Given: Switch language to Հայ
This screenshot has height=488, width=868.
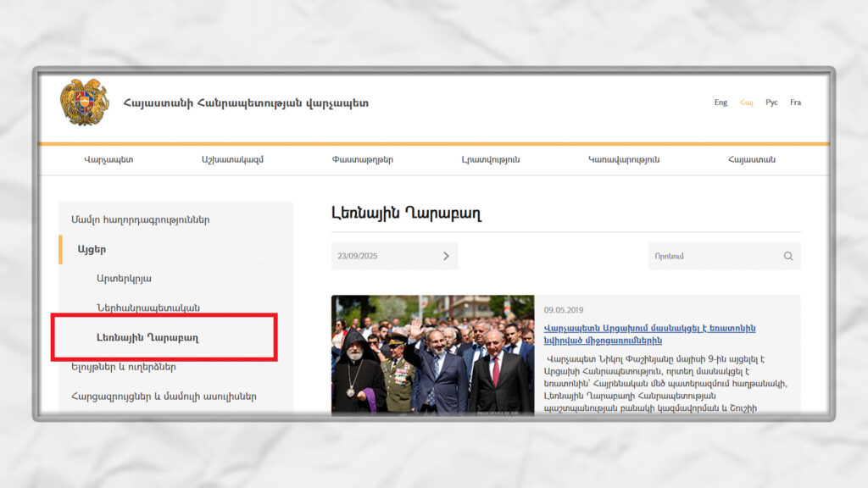Looking at the screenshot, I should [746, 103].
